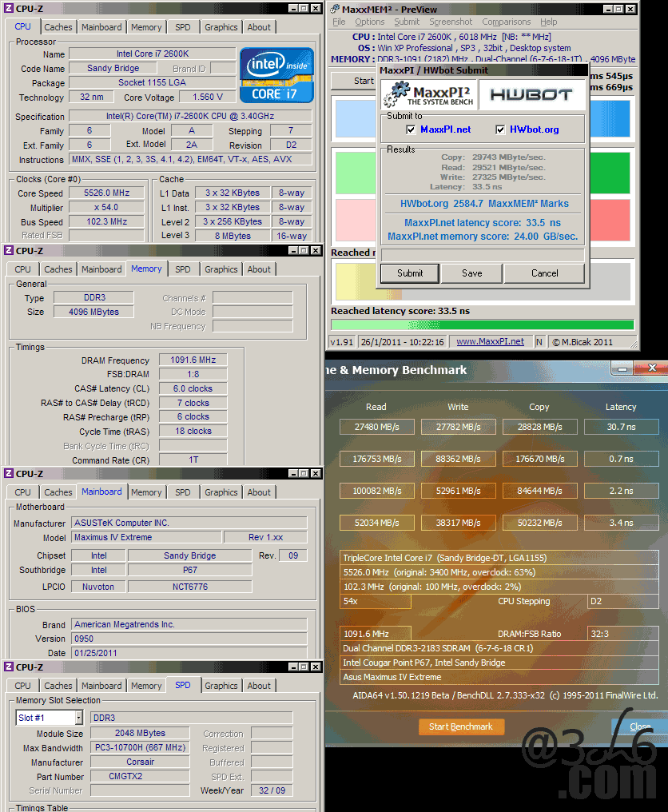This screenshot has width=668, height=812.
Task: Click the Core Voltage 1.560 V field
Action: point(208,97)
